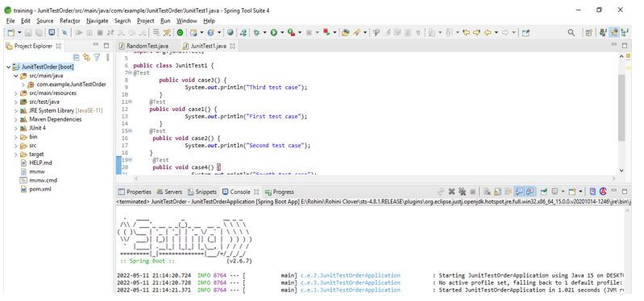Open the dropdown next to New icon
644x301 pixels.
click(19, 33)
